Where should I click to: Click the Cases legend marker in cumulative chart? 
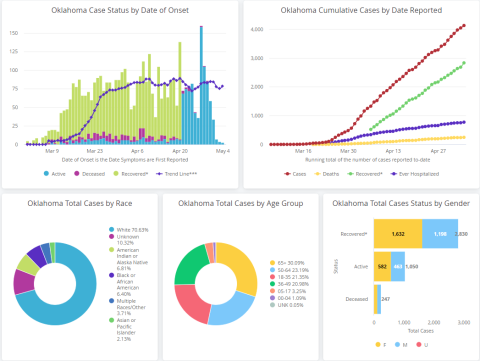(287, 174)
